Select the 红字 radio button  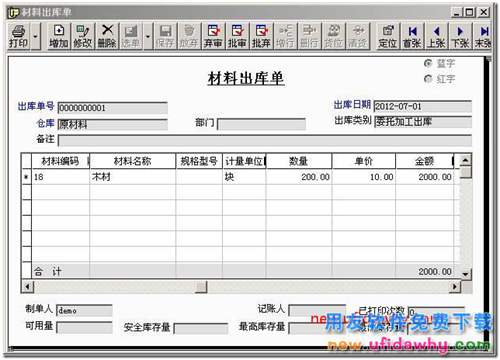(428, 79)
